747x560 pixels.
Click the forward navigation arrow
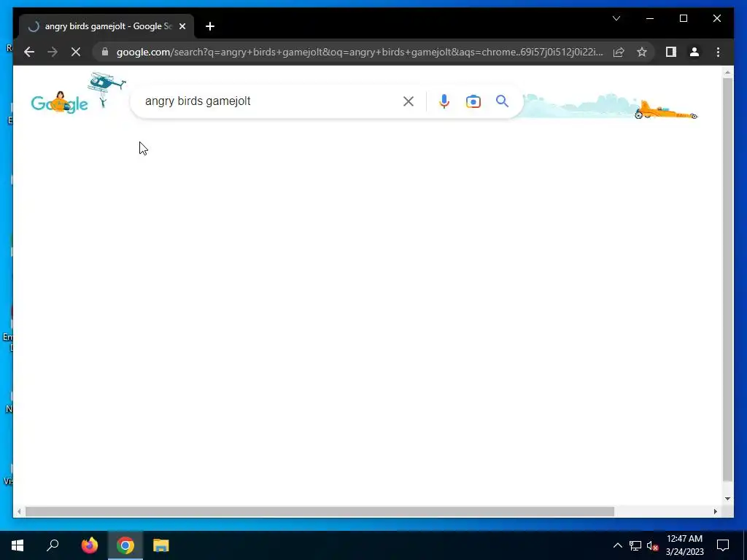[53, 52]
